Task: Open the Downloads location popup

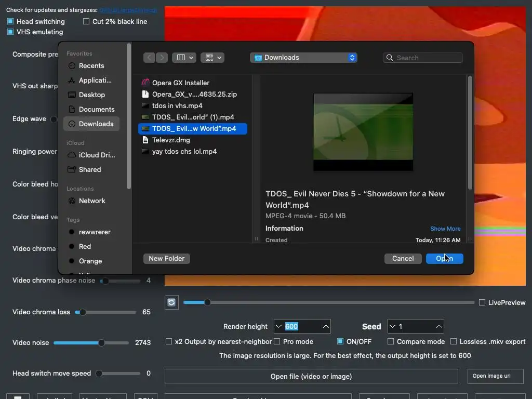Action: tap(303, 58)
